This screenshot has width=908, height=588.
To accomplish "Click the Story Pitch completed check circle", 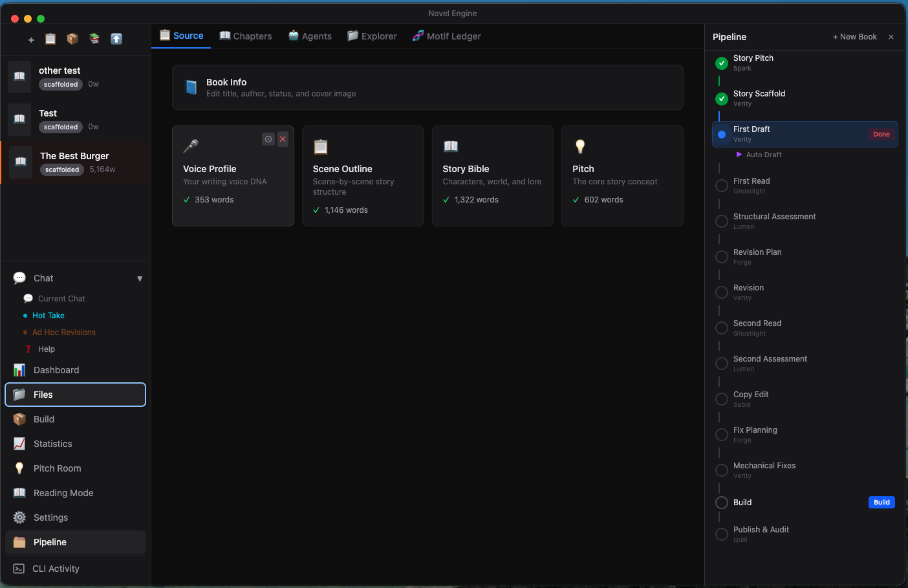I will coord(722,63).
